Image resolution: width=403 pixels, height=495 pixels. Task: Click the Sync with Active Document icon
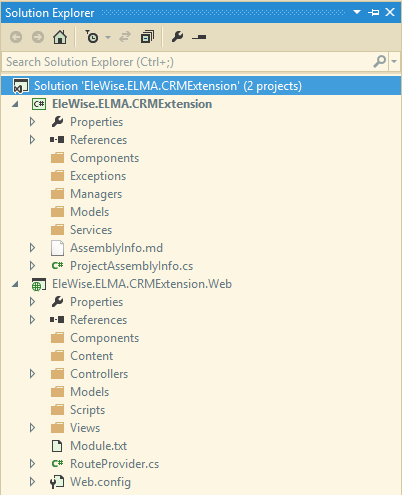point(125,37)
